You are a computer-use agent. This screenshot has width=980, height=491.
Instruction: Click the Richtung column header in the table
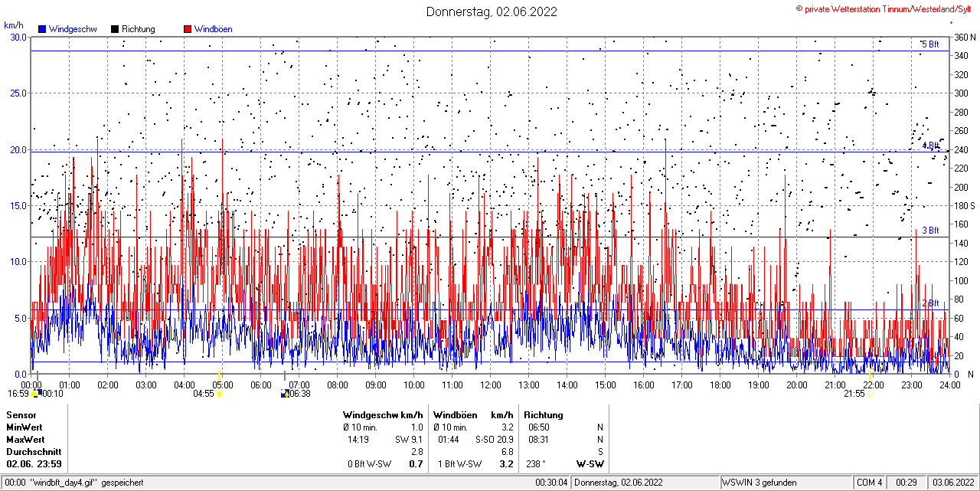click(544, 415)
